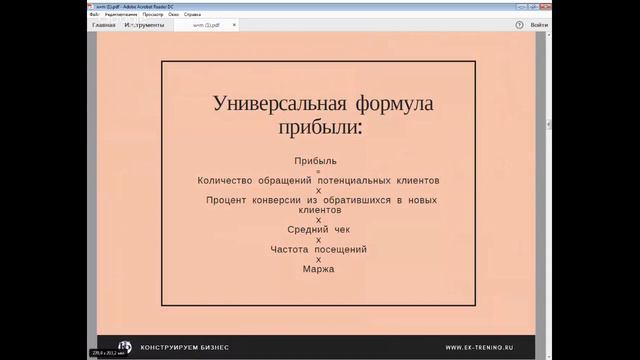
Task: Click the right pane collapse handle
Action: point(549,124)
